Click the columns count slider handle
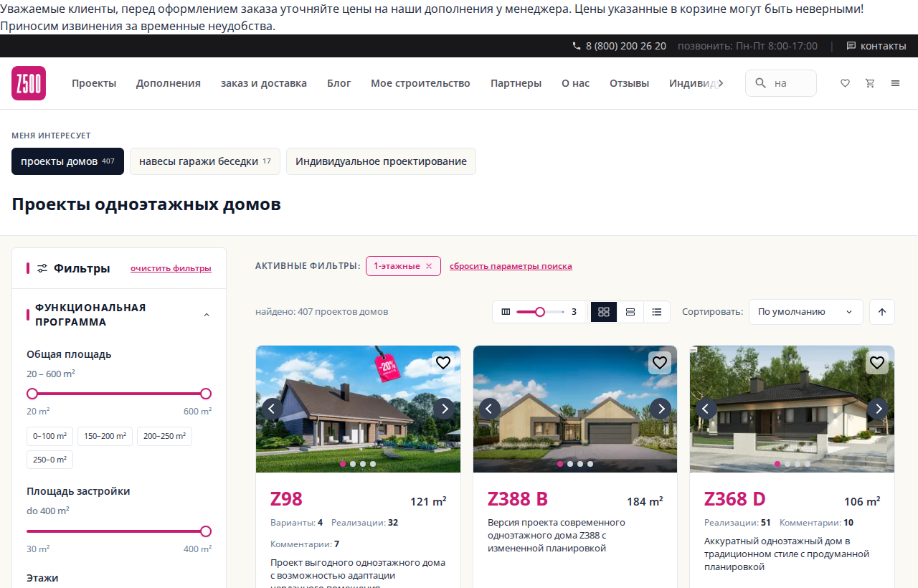Viewport: 918px width, 588px height. tap(540, 312)
